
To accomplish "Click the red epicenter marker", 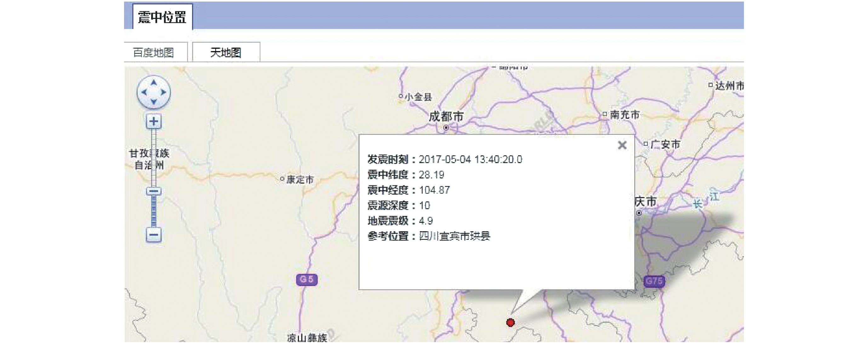I will [511, 323].
